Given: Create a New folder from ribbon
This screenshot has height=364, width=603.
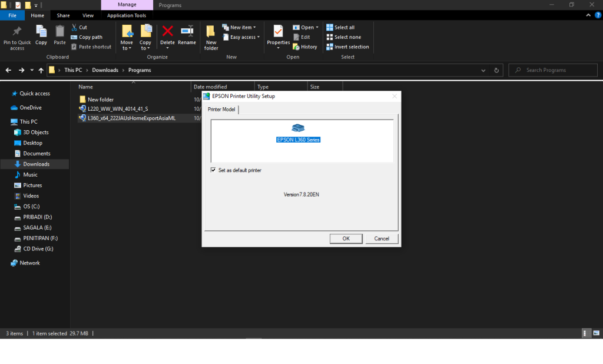Looking at the screenshot, I should [x=211, y=38].
